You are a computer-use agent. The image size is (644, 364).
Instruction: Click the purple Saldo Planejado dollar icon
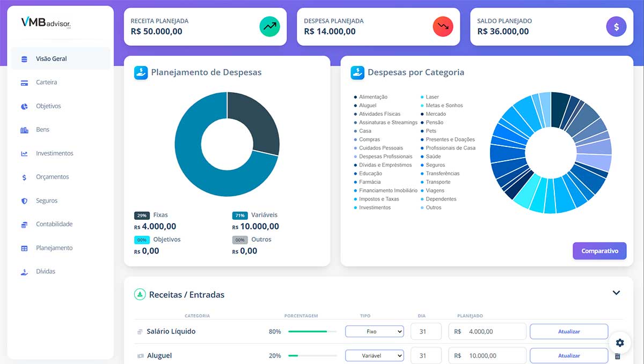pos(617,26)
